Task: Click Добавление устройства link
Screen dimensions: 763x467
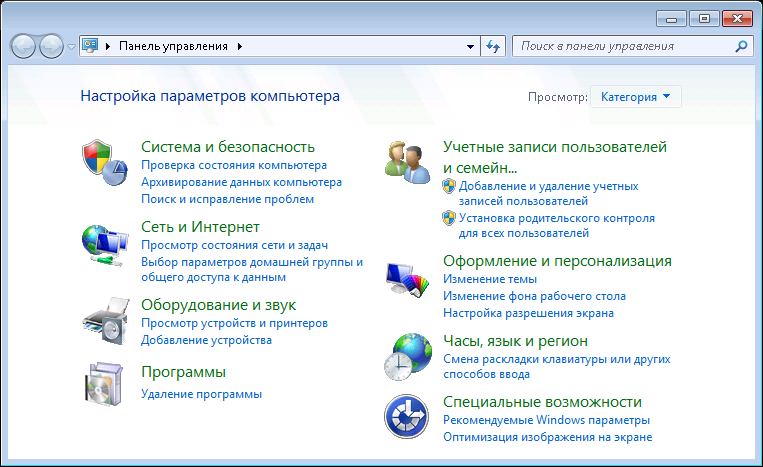Action: point(206,340)
